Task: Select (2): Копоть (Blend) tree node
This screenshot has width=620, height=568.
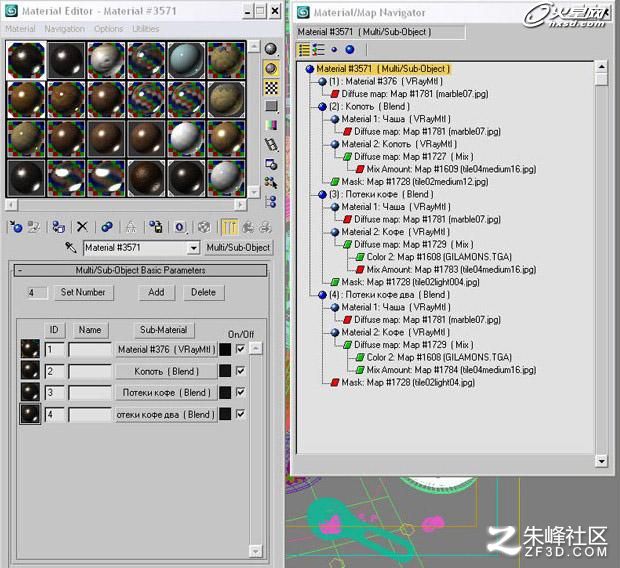Action: coord(369,106)
